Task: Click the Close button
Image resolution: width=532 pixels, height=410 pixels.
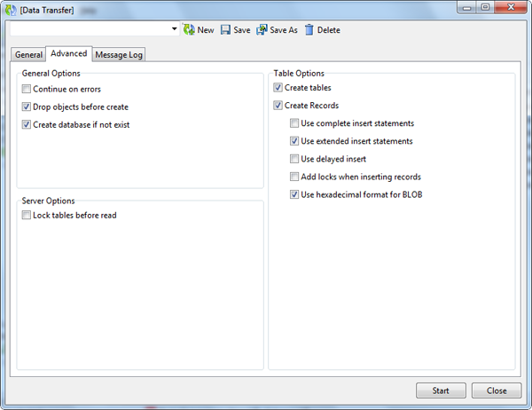Action: [x=497, y=390]
